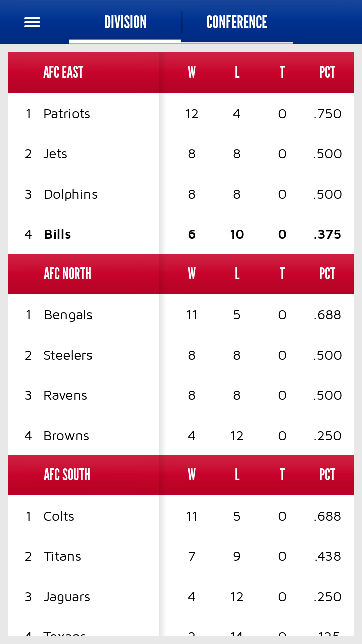Screen dimensions: 362x644
Task: Click the AFC EAST division header
Action: pos(63,72)
